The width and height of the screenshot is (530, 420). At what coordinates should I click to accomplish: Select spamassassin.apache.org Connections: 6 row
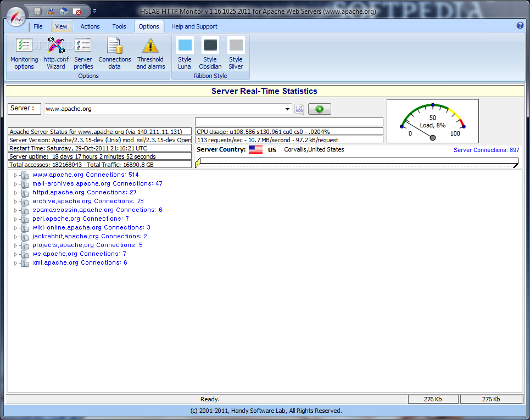(97, 210)
